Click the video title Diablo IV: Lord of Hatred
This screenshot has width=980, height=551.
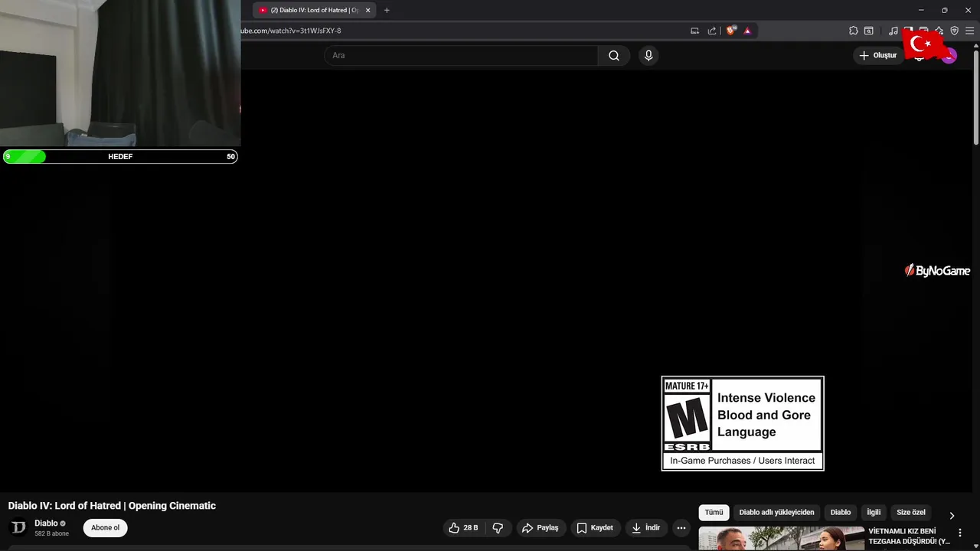(112, 506)
